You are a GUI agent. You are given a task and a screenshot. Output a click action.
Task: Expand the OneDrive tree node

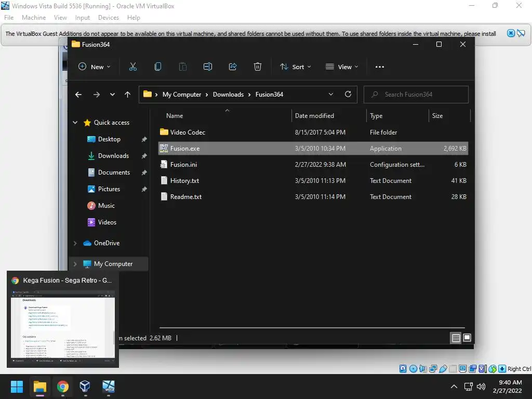pyautogui.click(x=75, y=243)
